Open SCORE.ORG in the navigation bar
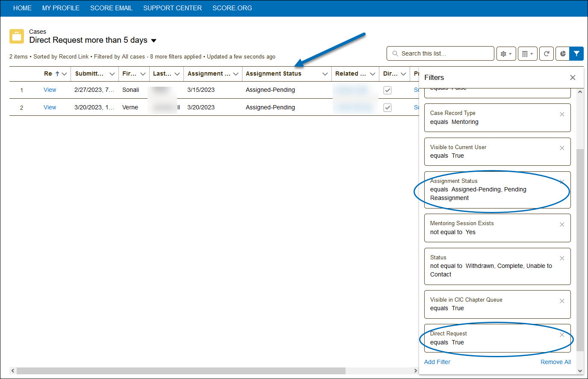This screenshot has height=379, width=588. (x=232, y=8)
